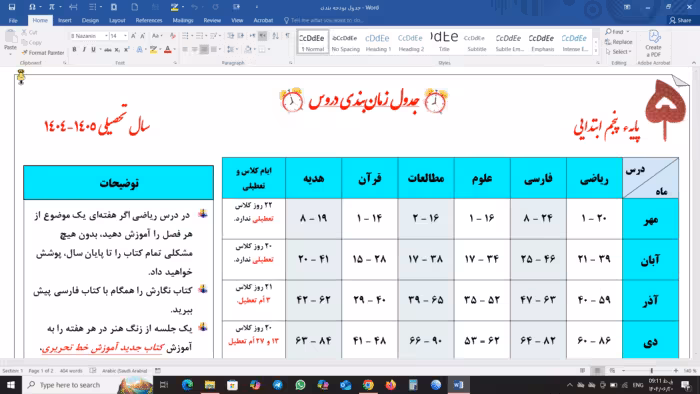700x394 pixels.
Task: Click the Windows Start button
Action: pos(11,385)
